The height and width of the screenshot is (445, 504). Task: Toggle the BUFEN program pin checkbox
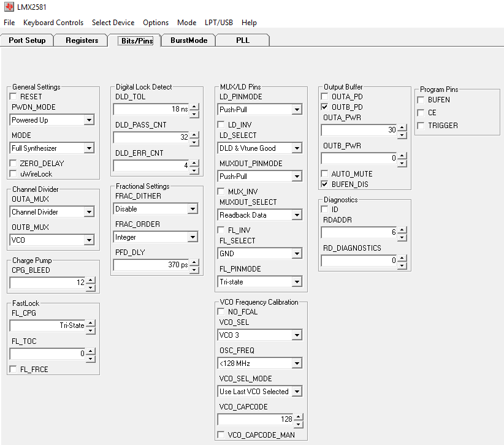(421, 100)
